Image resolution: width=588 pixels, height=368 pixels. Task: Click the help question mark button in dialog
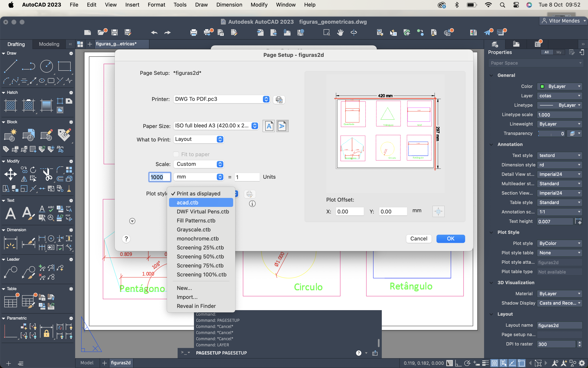[126, 239]
